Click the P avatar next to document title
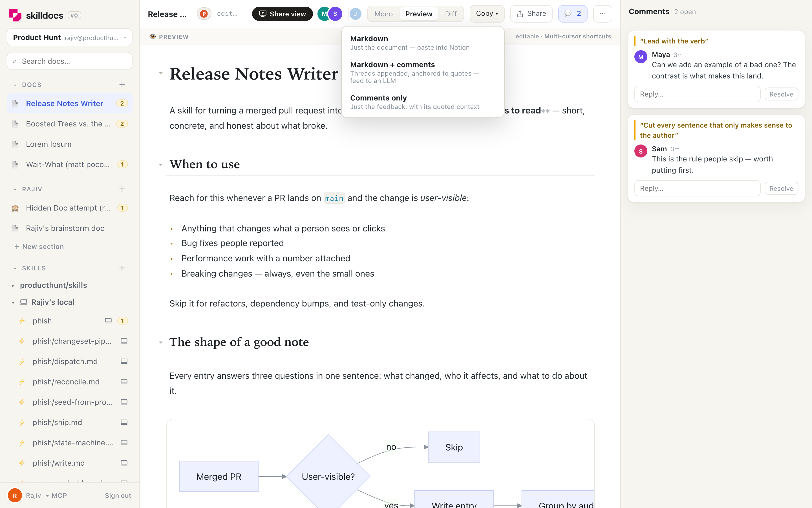 click(x=204, y=14)
